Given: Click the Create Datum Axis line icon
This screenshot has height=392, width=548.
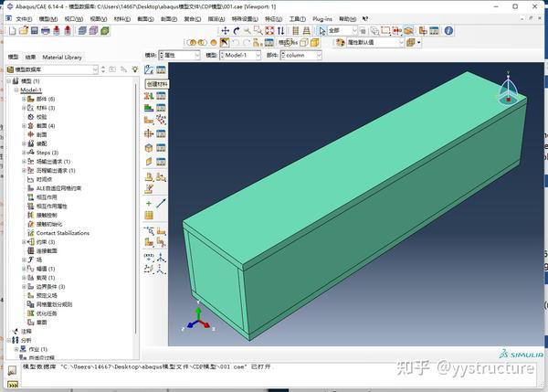Looking at the screenshot, I should click(x=161, y=203).
